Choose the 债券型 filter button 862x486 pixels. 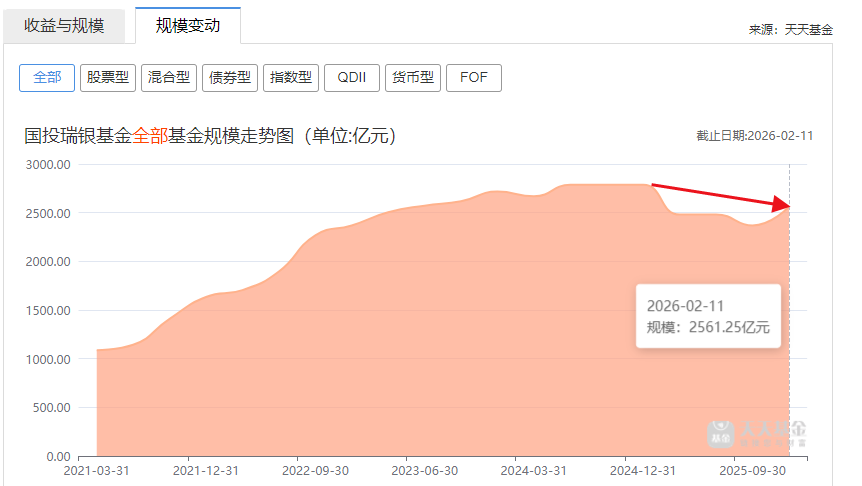230,77
